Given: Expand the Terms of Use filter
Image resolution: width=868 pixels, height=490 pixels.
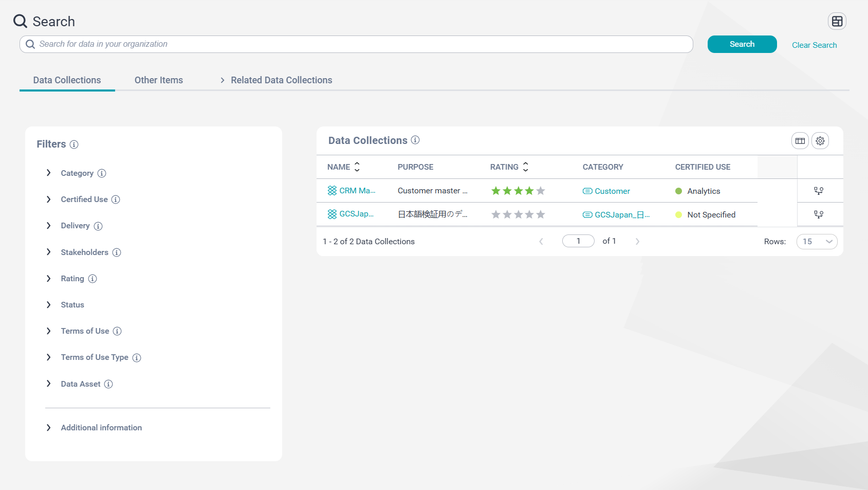Looking at the screenshot, I should (x=48, y=331).
